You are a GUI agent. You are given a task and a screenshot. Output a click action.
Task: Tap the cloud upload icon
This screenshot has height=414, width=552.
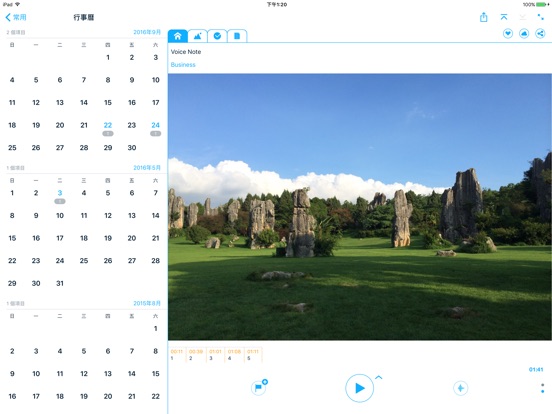524,34
